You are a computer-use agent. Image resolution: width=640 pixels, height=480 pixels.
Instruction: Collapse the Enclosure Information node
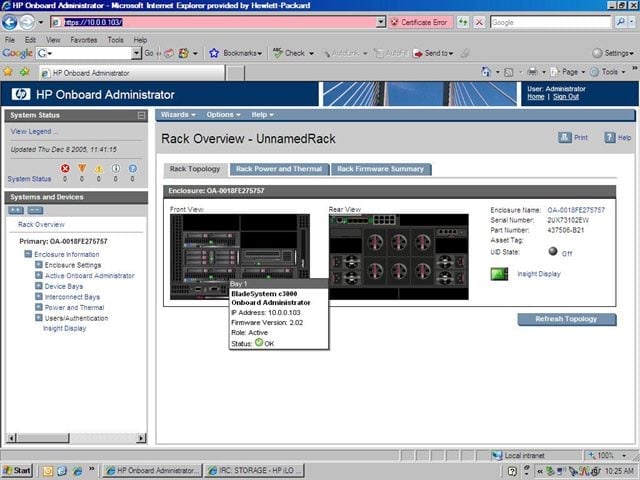coord(28,254)
